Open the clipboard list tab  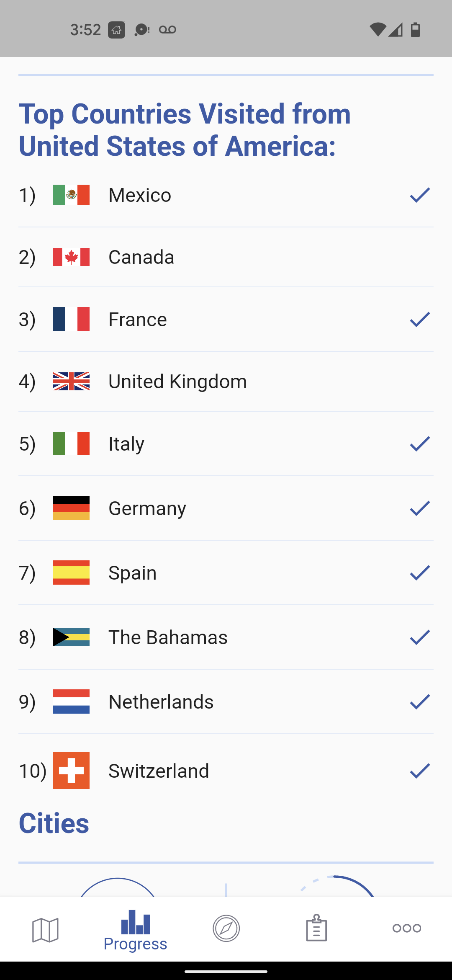pos(316,928)
